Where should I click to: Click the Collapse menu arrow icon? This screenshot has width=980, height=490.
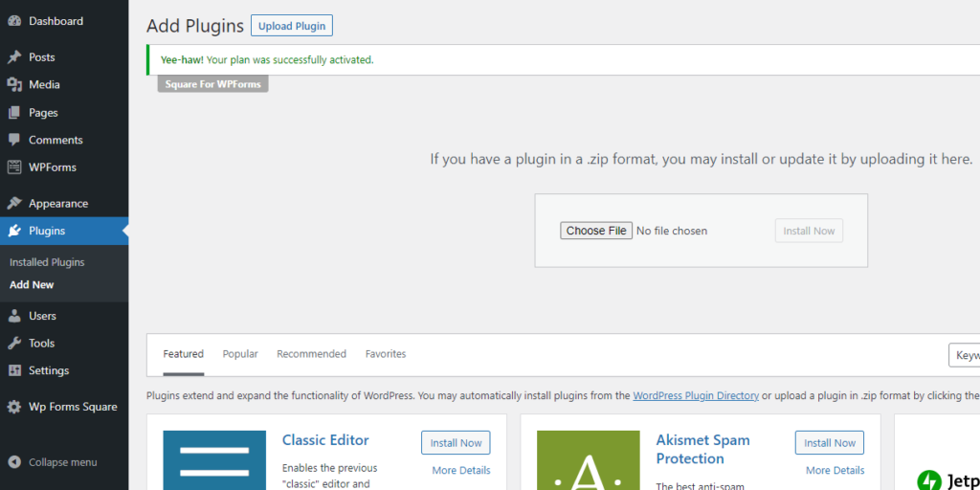point(13,462)
